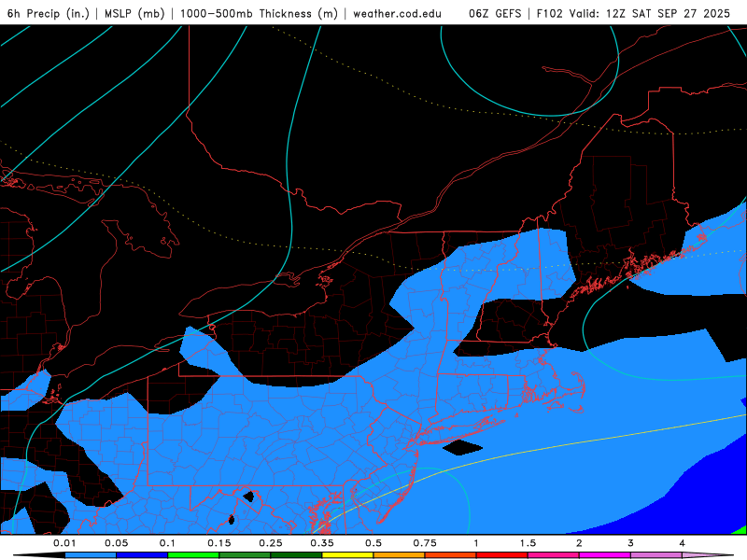Click the medium green 0.15–0.25 legend swatch
The width and height of the screenshot is (747, 560).
245,555
